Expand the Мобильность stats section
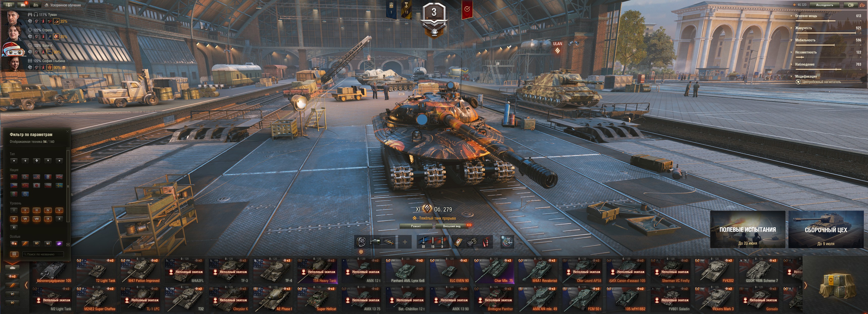This screenshot has height=314, width=868. click(805, 40)
